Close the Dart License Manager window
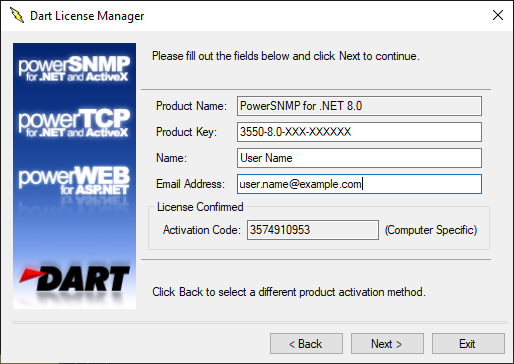This screenshot has height=364, width=514. point(498,15)
